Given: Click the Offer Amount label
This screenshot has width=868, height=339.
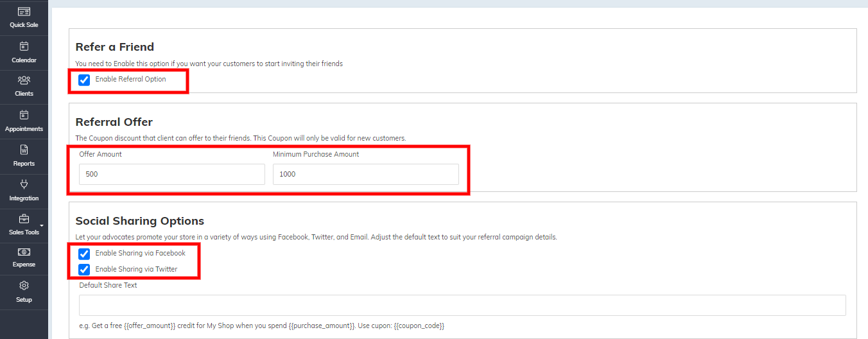Looking at the screenshot, I should tap(100, 154).
